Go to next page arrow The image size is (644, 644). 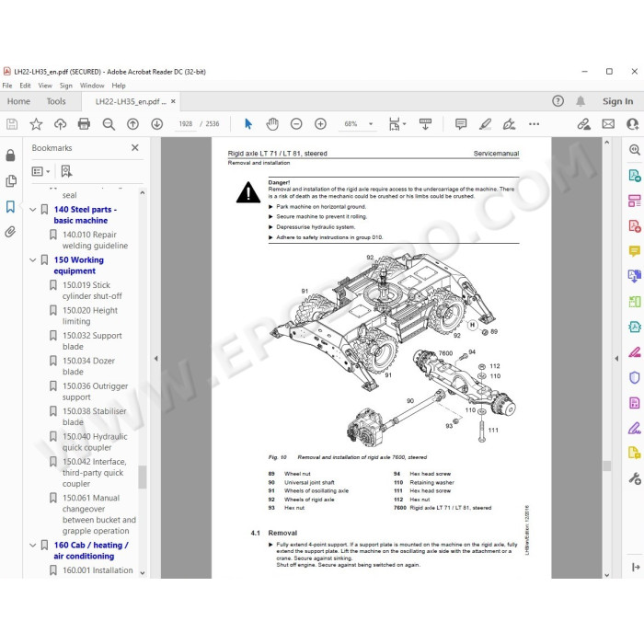(x=157, y=124)
